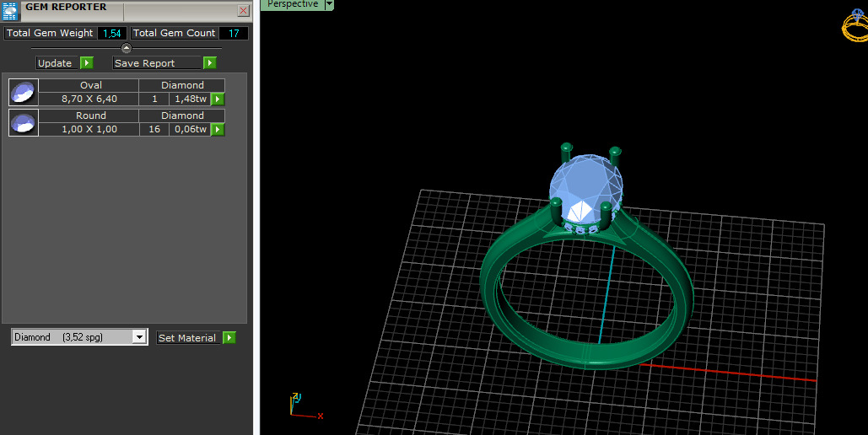This screenshot has width=868, height=435.
Task: Click the Total Gem Weight label
Action: point(50,33)
